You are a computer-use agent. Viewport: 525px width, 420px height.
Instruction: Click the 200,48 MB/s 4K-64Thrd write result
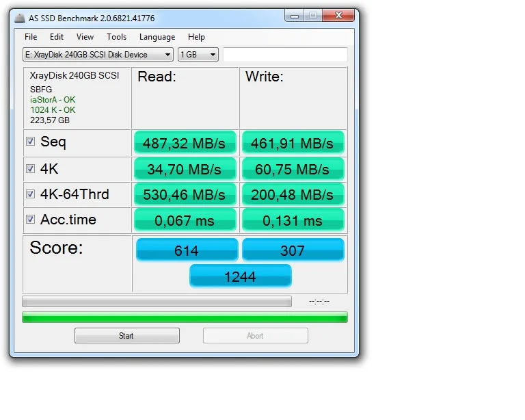[x=293, y=194]
